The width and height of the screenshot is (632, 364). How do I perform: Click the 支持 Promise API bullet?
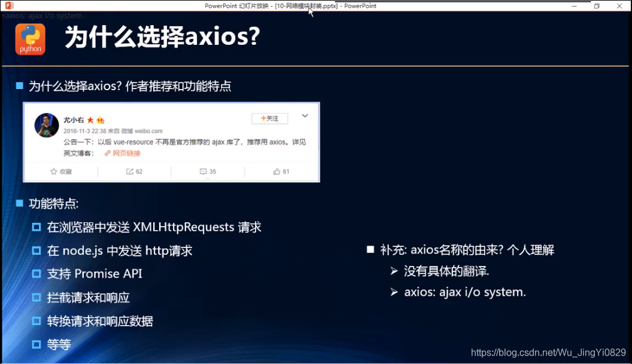[95, 274]
